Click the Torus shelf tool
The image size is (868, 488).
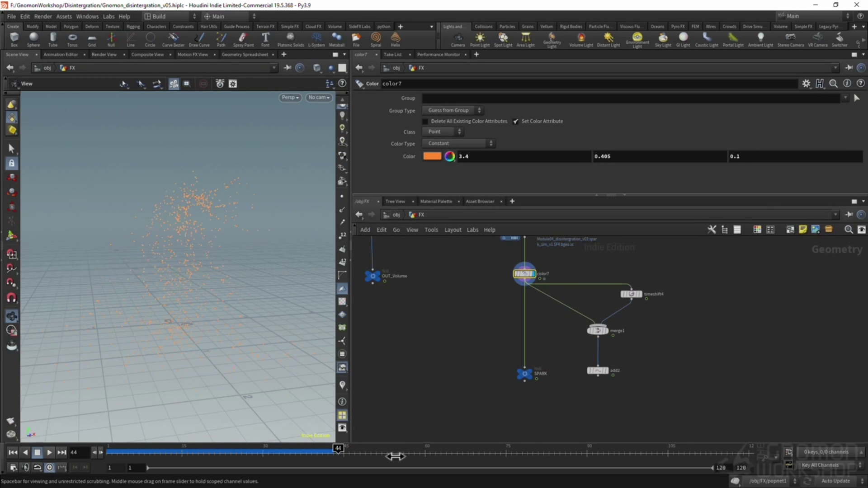[72, 39]
